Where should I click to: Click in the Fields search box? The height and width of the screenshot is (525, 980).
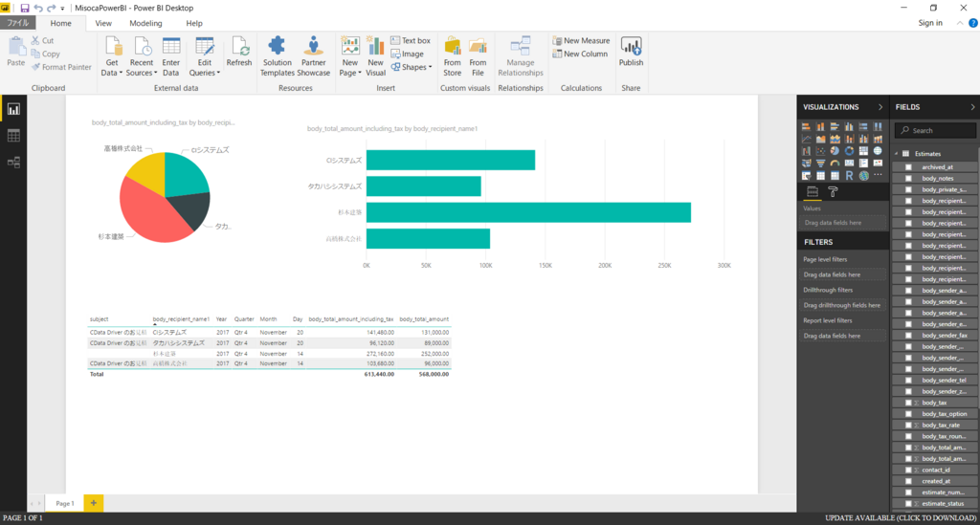[x=935, y=130]
